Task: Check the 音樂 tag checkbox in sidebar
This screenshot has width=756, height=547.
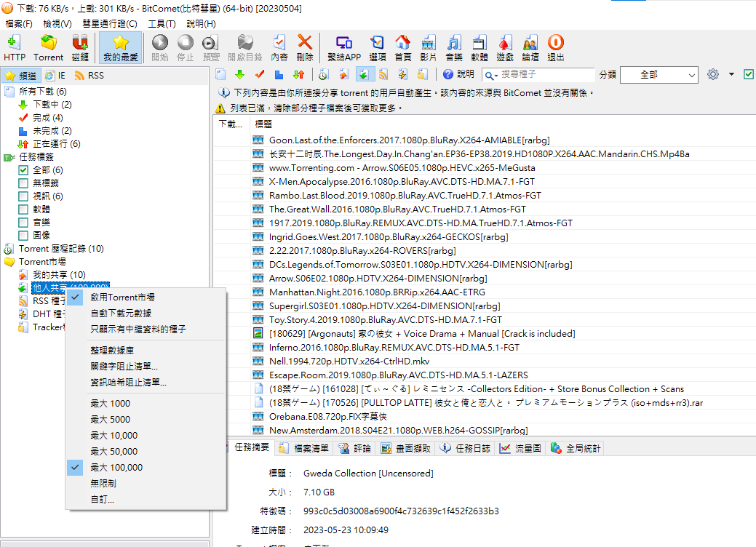Action: pos(23,222)
